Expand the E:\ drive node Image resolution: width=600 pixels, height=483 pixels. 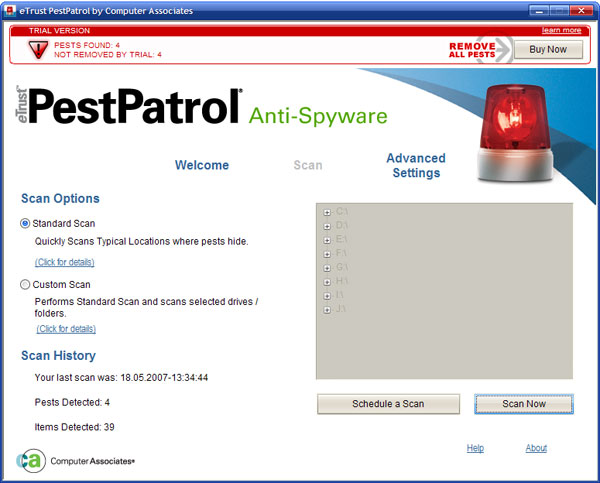327,240
